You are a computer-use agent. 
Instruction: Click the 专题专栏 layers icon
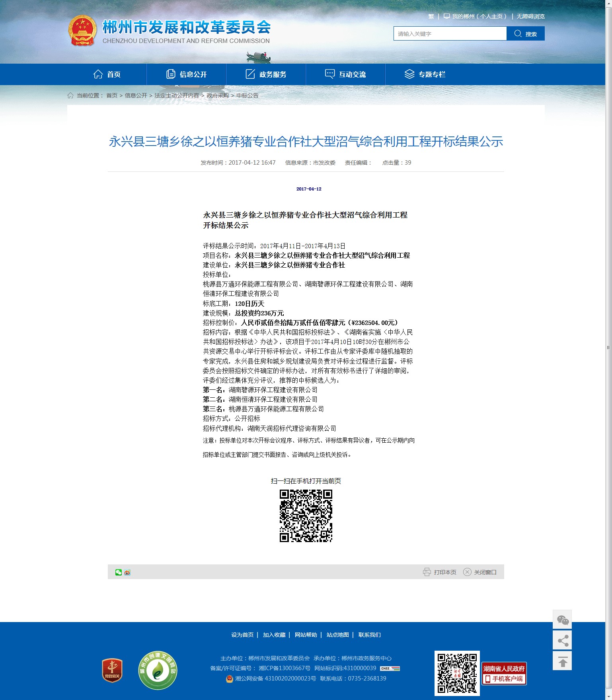click(409, 74)
